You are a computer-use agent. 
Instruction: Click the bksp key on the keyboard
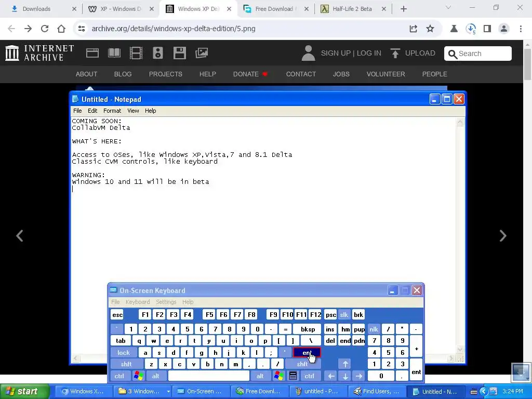308,329
